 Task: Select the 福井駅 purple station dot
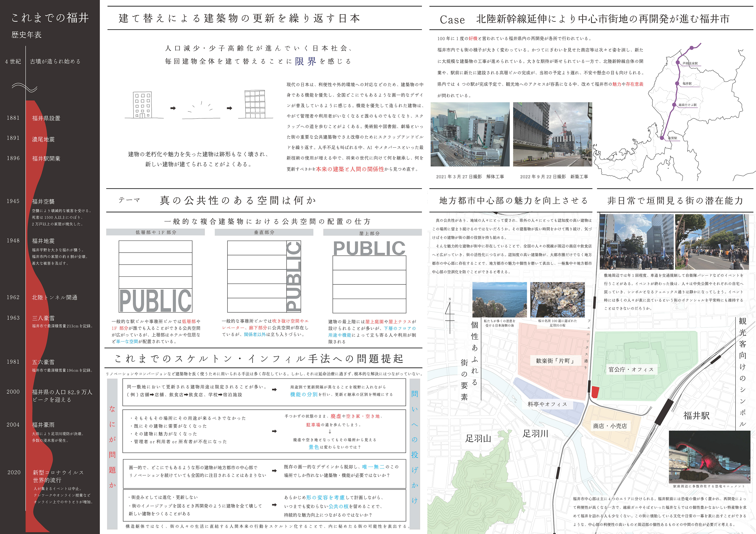(677, 84)
